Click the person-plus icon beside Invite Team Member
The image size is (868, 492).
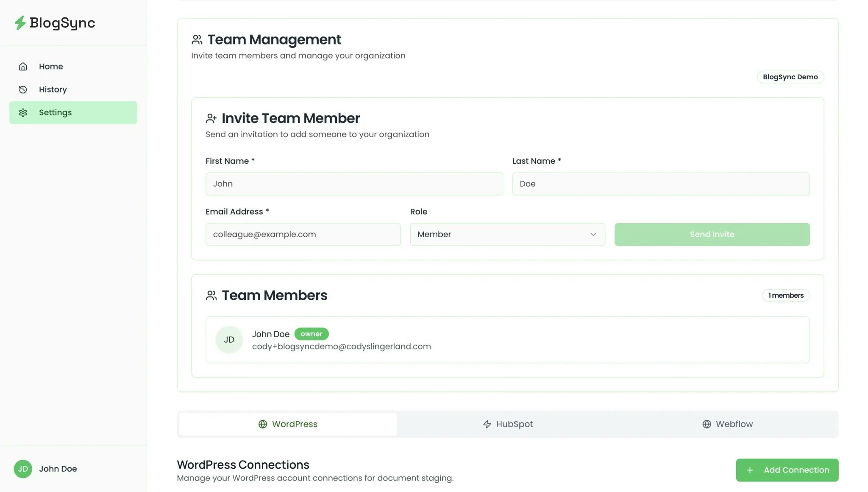tap(211, 118)
